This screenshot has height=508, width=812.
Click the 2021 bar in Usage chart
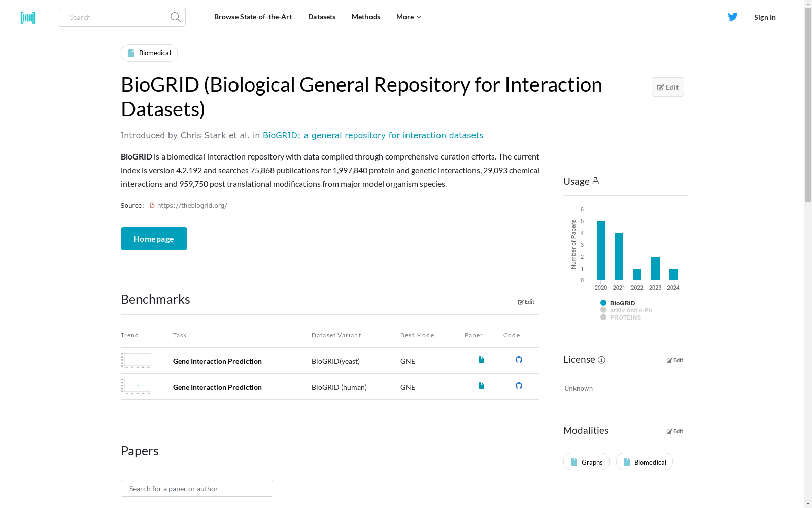pyautogui.click(x=619, y=257)
